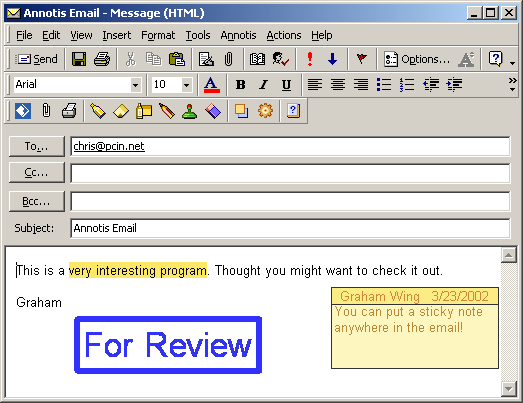Select the green rubber stamp tool
523x403 pixels.
[x=189, y=111]
